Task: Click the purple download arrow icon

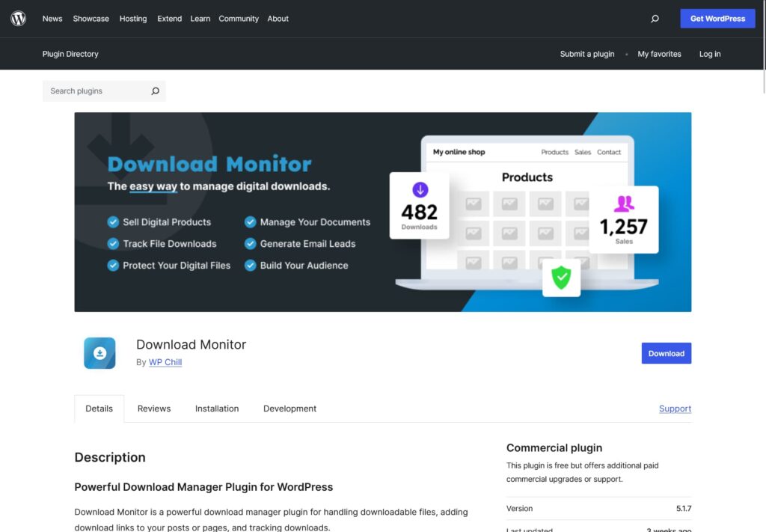Action: [420, 189]
